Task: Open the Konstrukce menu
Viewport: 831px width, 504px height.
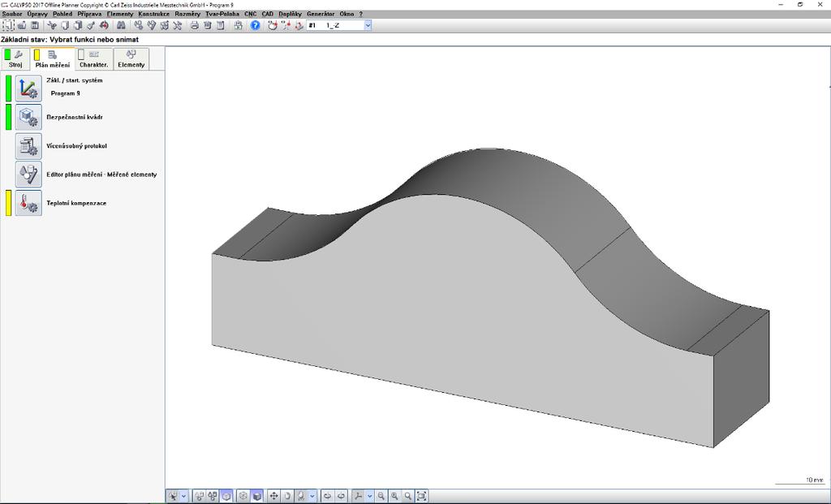Action: [153, 14]
